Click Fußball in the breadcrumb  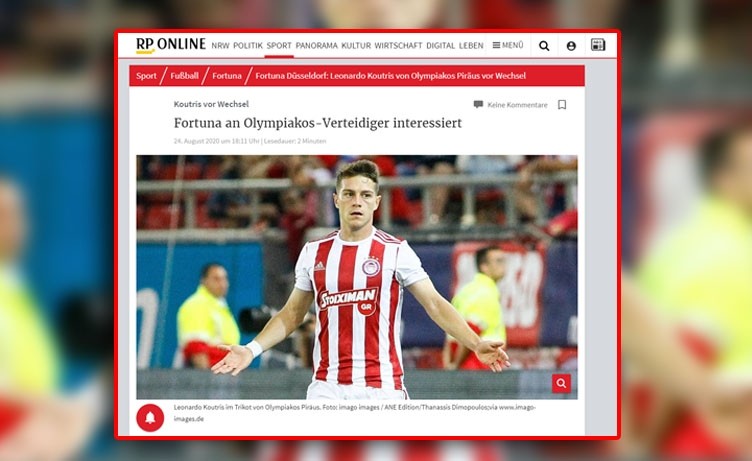(184, 76)
